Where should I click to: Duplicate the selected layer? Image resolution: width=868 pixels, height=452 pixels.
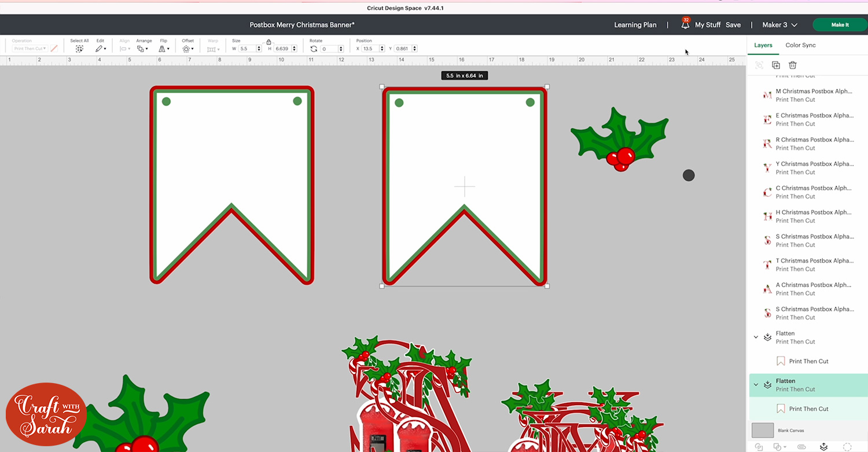pyautogui.click(x=776, y=65)
